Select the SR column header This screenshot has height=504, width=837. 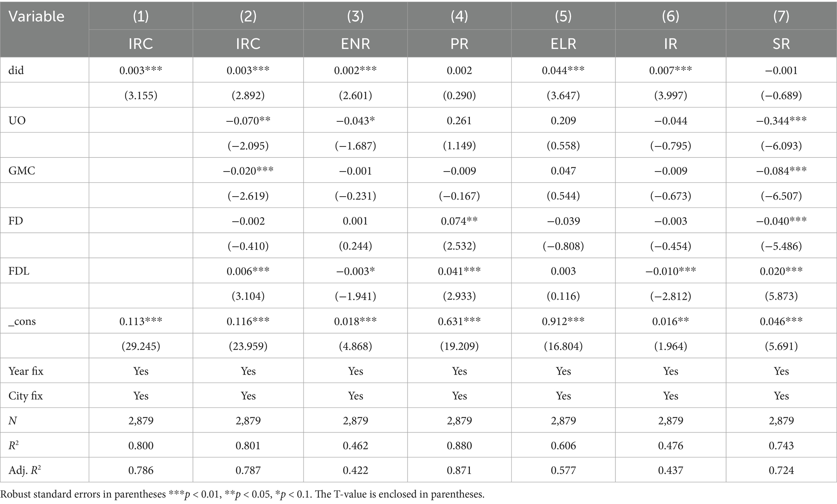[x=781, y=44]
